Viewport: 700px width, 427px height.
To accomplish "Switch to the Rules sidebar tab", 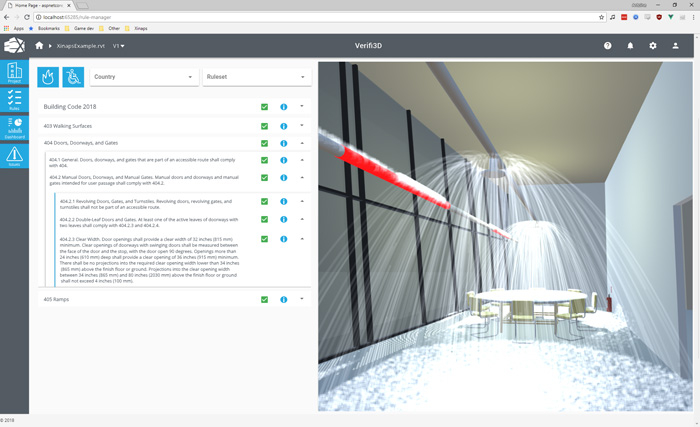I will click(x=14, y=100).
